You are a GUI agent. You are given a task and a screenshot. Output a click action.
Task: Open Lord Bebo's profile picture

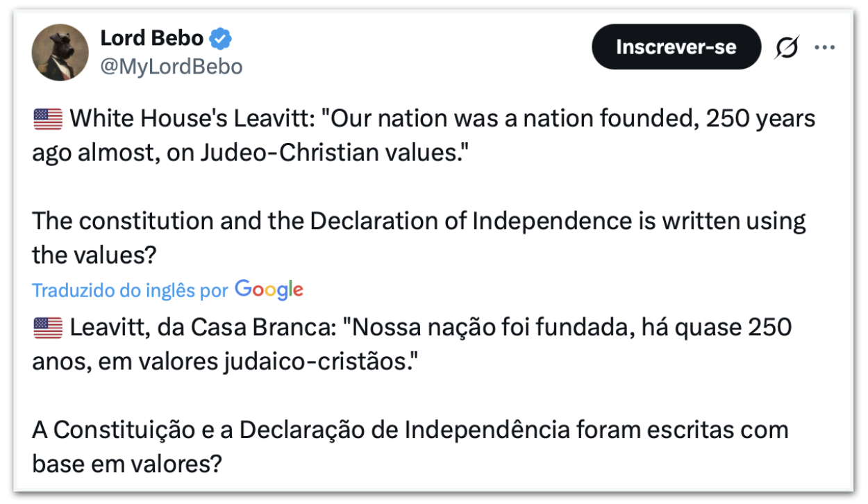tap(60, 52)
